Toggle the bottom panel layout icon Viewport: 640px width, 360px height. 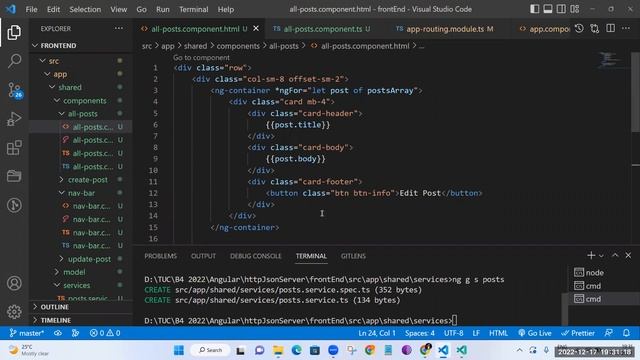click(548, 9)
